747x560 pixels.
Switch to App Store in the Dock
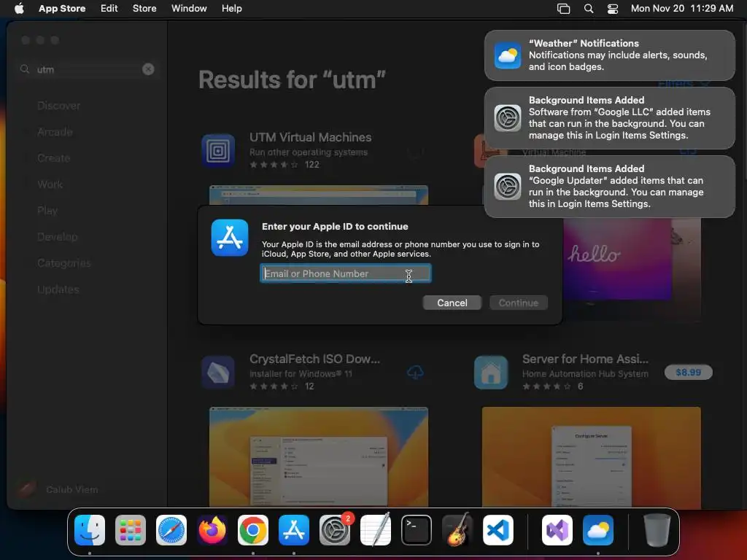(x=294, y=530)
